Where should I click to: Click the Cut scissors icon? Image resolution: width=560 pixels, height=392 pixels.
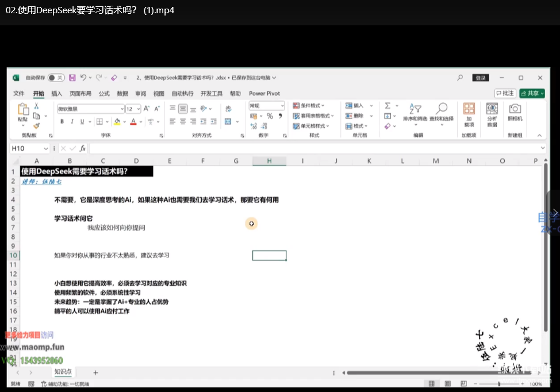coord(36,106)
